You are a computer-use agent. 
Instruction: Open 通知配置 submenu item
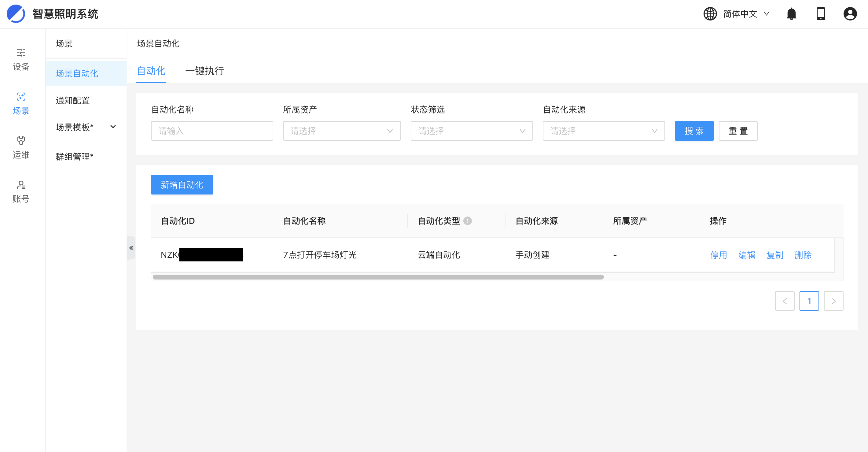click(86, 100)
